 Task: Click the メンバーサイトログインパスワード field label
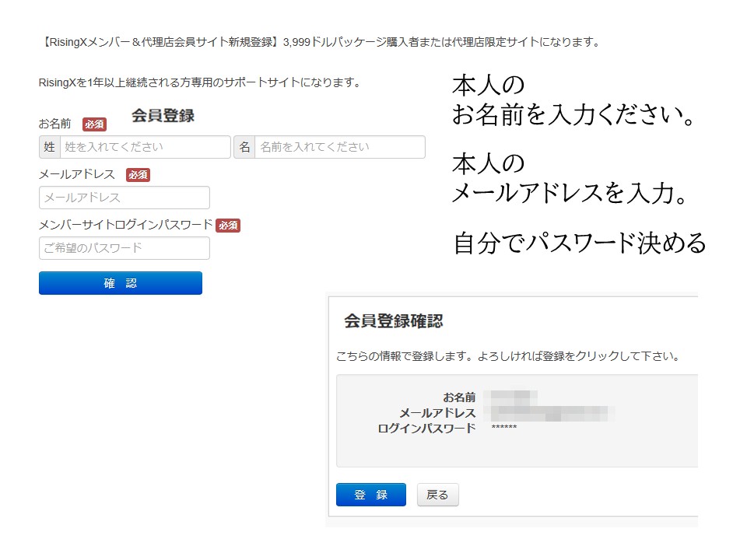(x=125, y=225)
